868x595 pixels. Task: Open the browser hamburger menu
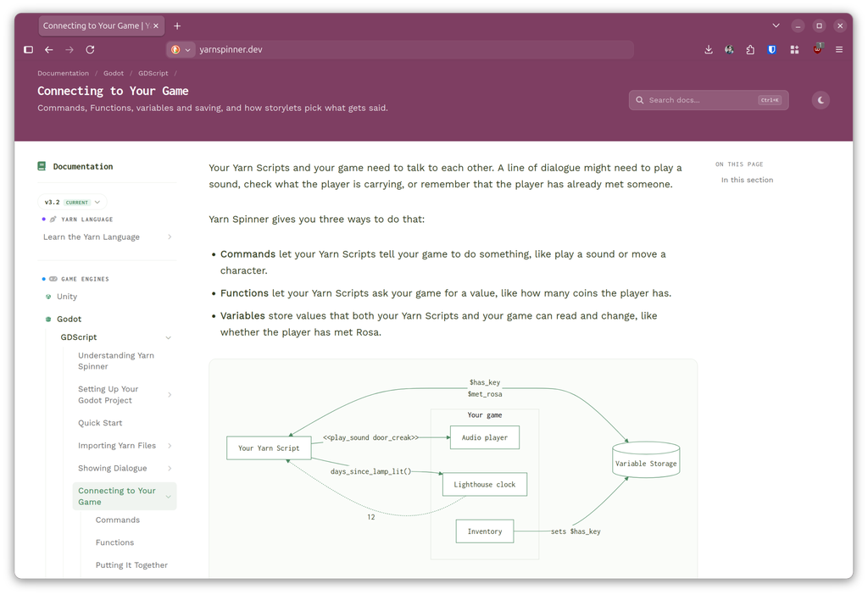839,50
